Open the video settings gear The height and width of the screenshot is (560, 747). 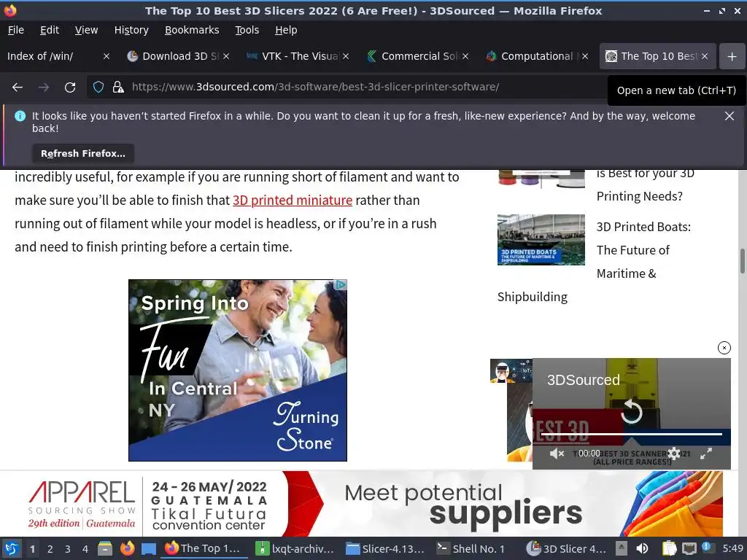click(x=674, y=454)
